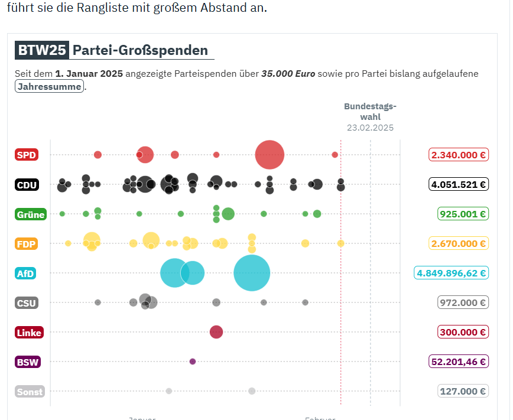Select CDU total of 4.051.521 €
The image size is (513, 420).
tap(459, 184)
